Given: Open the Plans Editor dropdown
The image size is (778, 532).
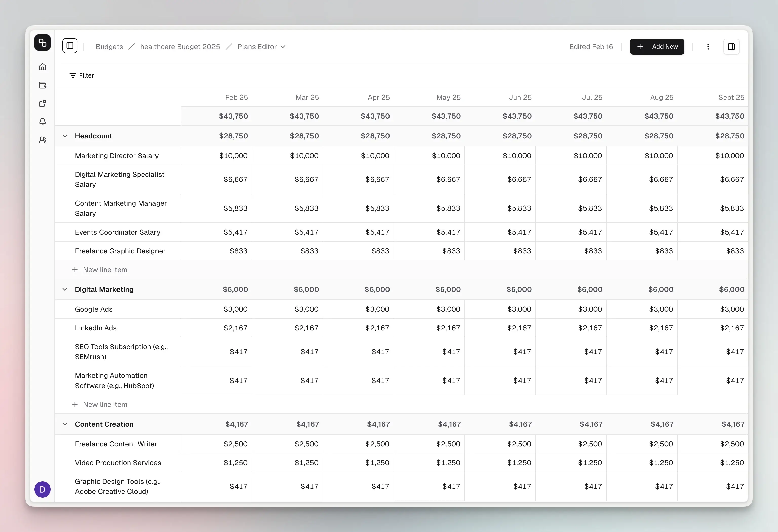Looking at the screenshot, I should (x=261, y=47).
